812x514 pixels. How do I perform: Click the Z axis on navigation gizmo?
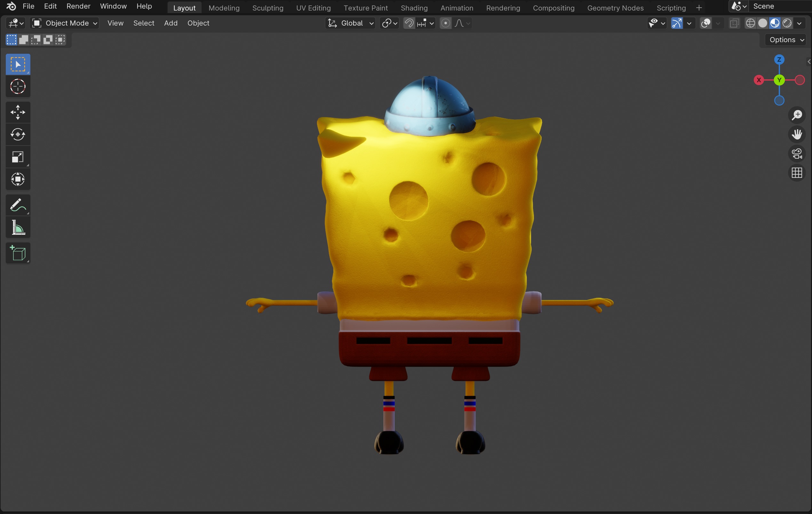[x=779, y=60]
